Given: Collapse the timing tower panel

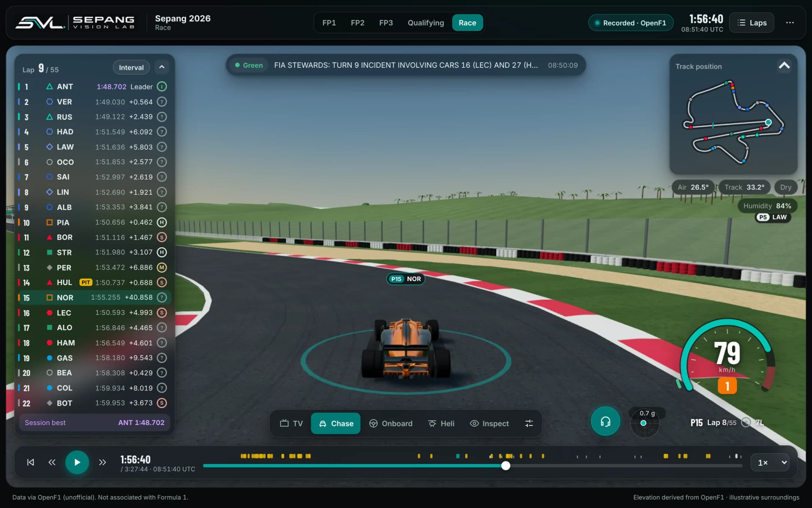Looking at the screenshot, I should pos(162,67).
